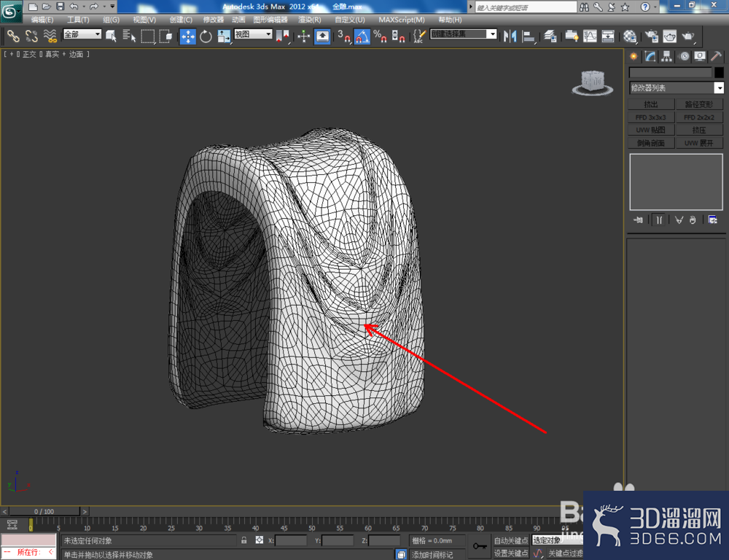Expand the undo history arrow
729x560 pixels.
(x=83, y=7)
